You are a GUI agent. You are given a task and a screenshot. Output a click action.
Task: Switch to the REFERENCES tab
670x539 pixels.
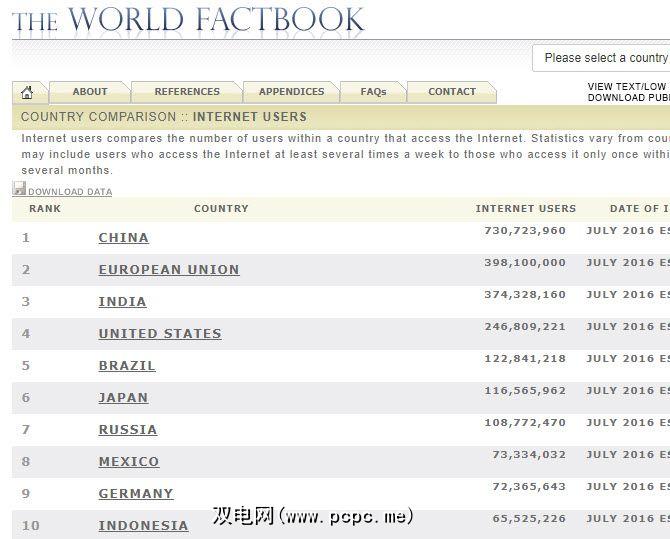pos(187,92)
